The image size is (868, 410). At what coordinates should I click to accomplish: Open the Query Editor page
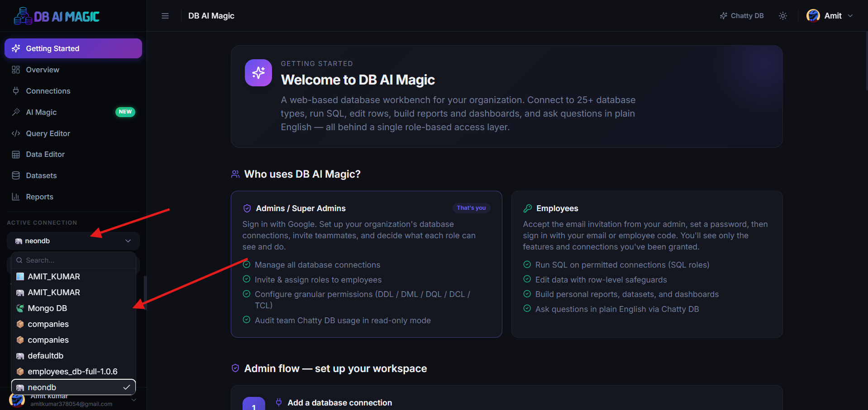tap(73, 133)
